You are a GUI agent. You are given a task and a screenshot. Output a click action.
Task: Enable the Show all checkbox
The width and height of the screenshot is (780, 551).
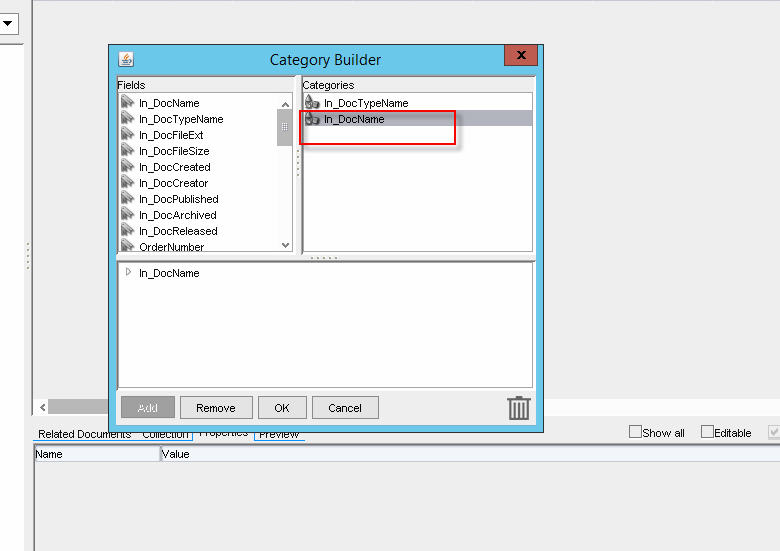point(635,432)
